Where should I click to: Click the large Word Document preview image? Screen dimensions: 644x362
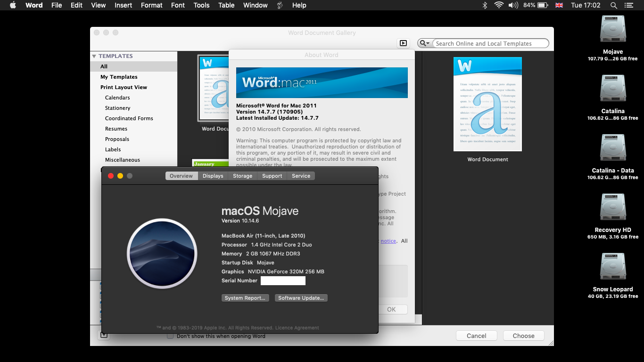(x=487, y=104)
